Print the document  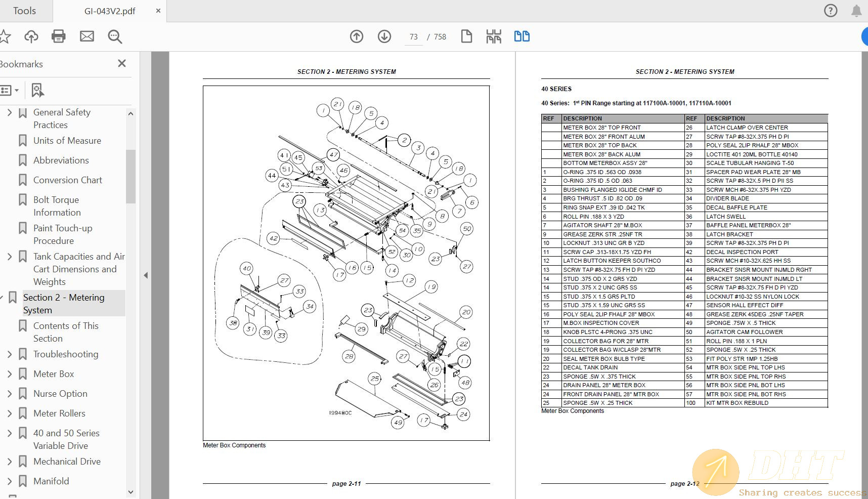pos(59,36)
